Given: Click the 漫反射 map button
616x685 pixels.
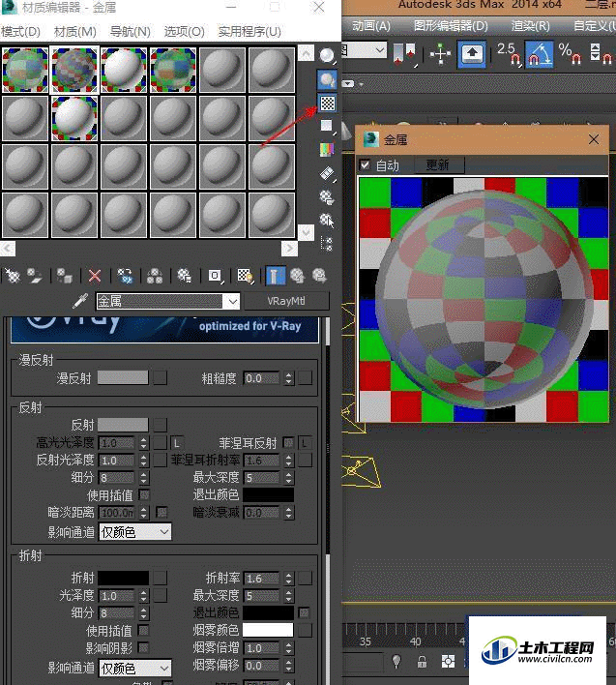Looking at the screenshot, I should click(x=161, y=378).
